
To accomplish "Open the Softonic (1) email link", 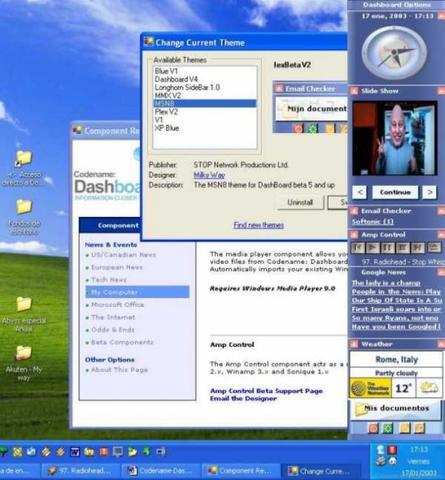I will point(373,222).
